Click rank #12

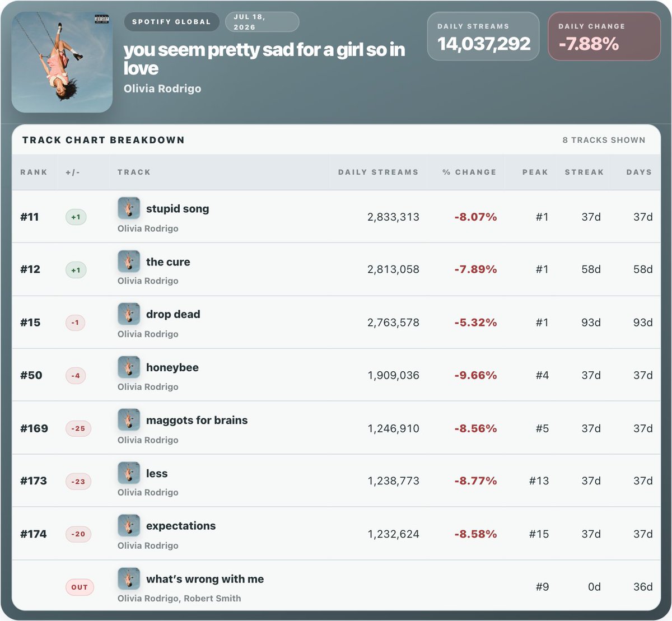point(30,269)
